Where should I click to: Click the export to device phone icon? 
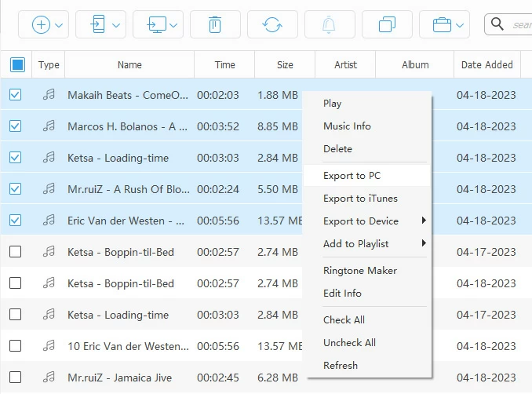(98, 24)
